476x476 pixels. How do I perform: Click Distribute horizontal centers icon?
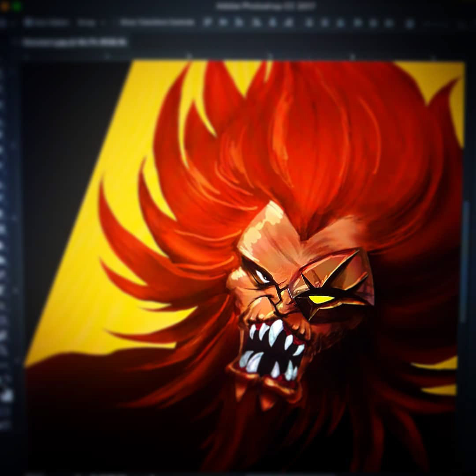point(373,23)
